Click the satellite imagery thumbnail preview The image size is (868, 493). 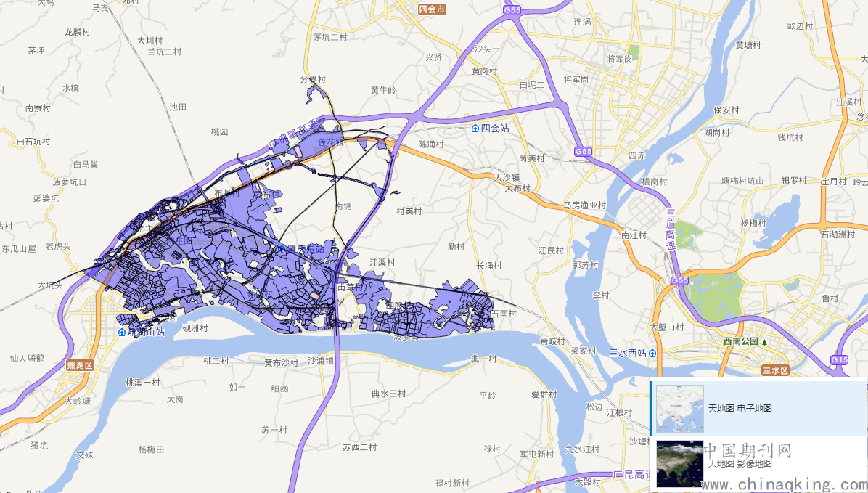coord(680,464)
